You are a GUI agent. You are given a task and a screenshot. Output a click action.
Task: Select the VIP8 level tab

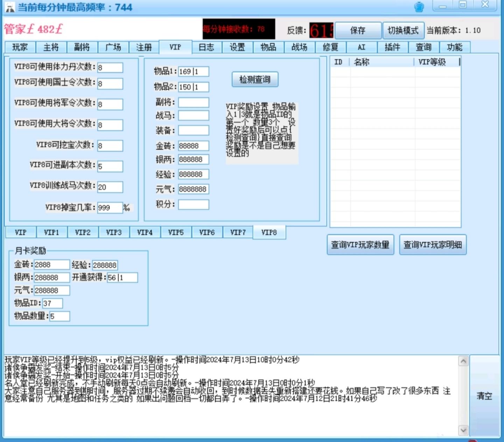pyautogui.click(x=269, y=232)
